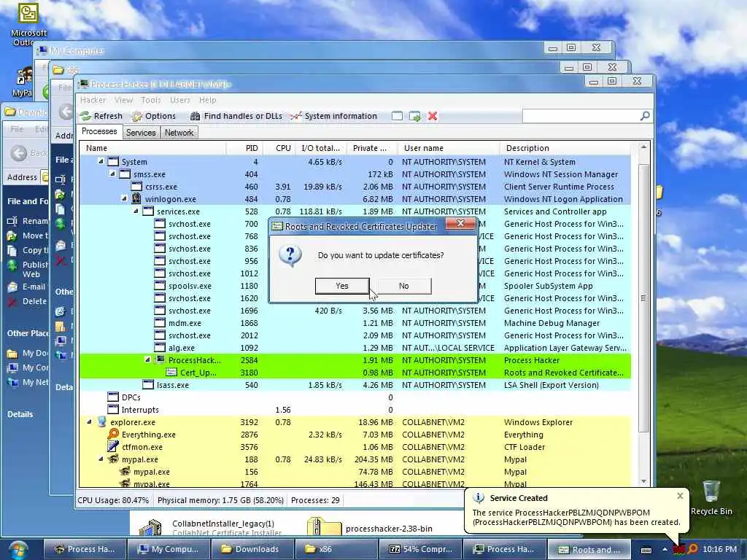This screenshot has width=747, height=560.
Task: Select the Interrupts row
Action: tap(355, 410)
